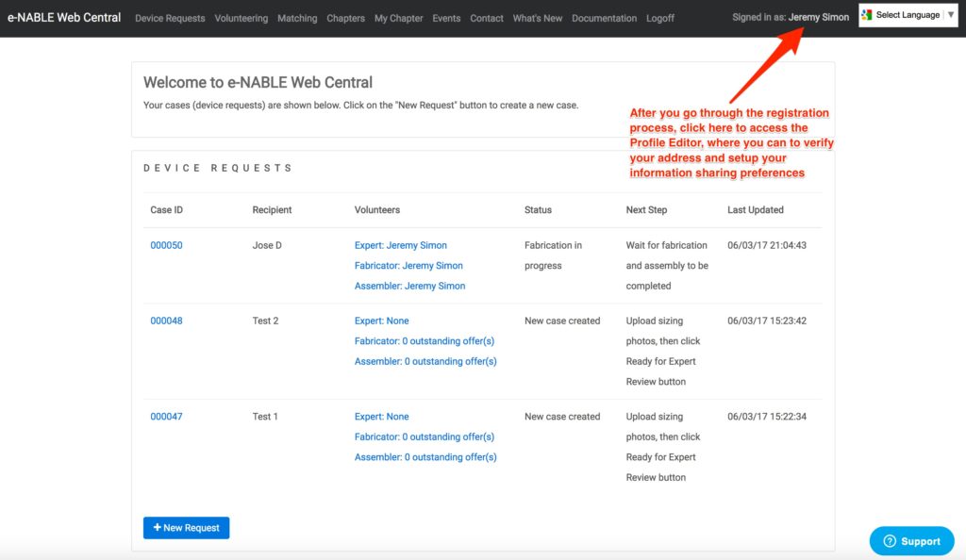Open the Contact page

click(x=487, y=19)
